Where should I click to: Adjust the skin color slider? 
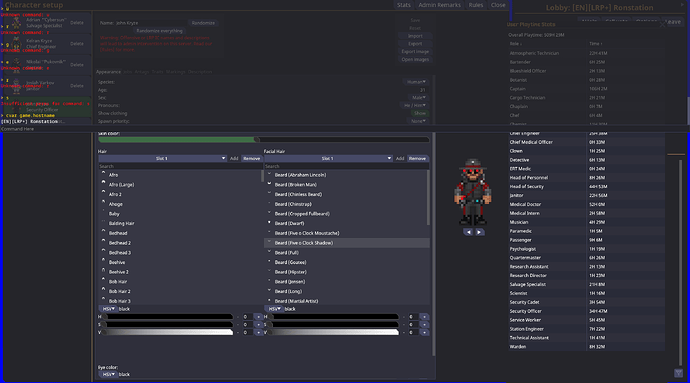[x=264, y=140]
